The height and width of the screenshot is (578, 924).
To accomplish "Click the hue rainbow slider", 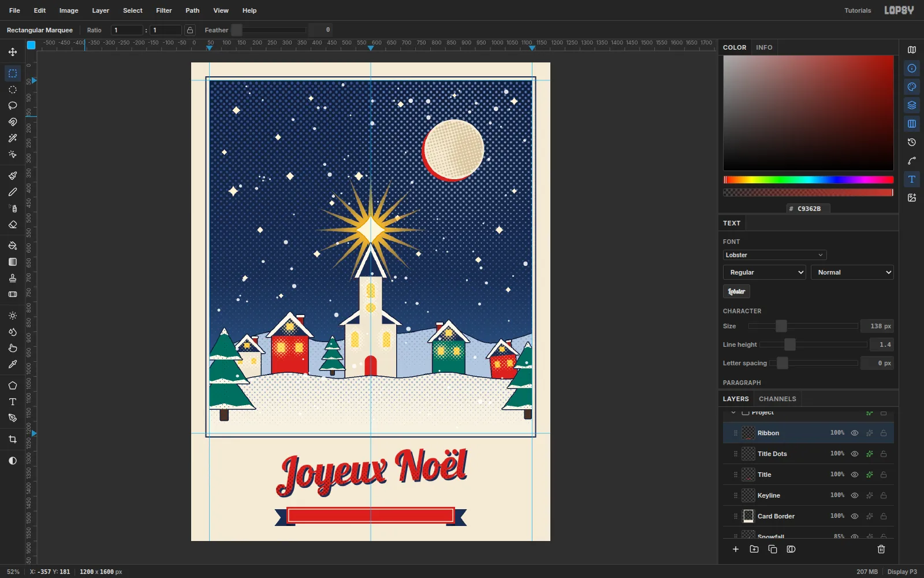I will pos(808,180).
